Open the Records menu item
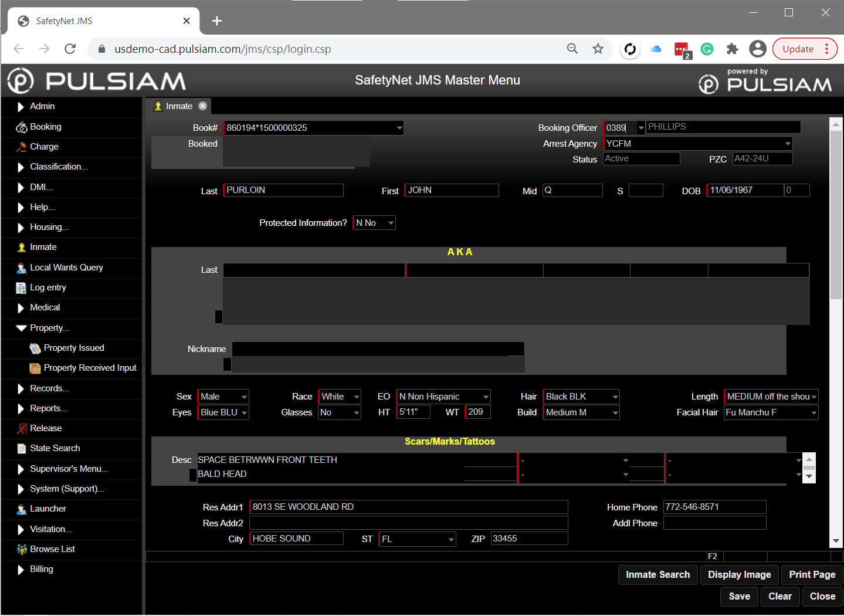The width and height of the screenshot is (844, 616). pyautogui.click(x=49, y=388)
